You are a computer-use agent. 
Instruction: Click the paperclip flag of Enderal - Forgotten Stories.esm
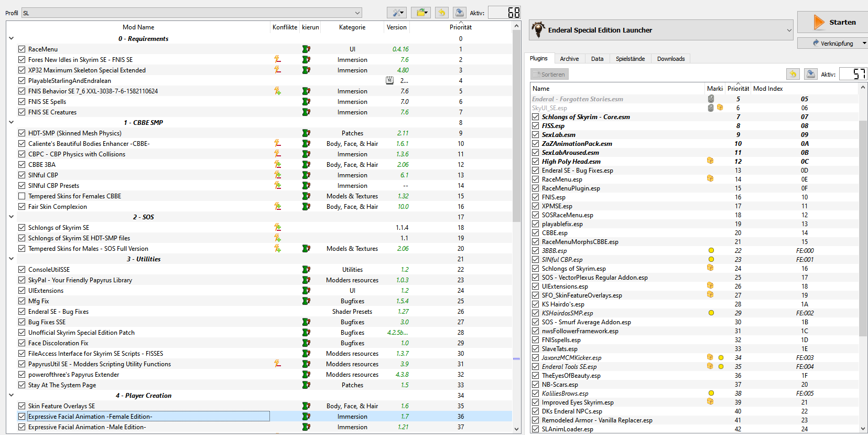711,99
